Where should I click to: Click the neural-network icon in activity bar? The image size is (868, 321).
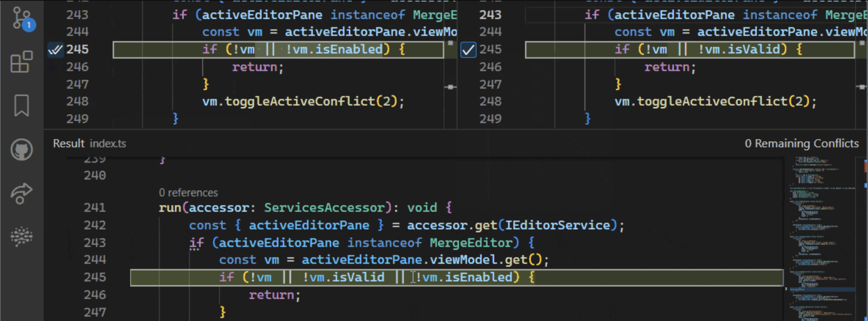point(22,236)
